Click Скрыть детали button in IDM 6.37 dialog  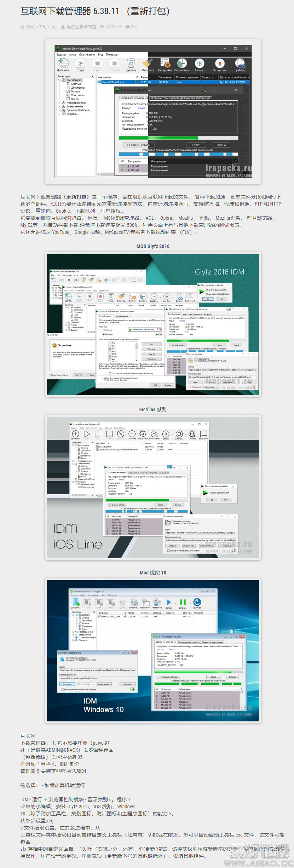pyautogui.click(x=138, y=145)
